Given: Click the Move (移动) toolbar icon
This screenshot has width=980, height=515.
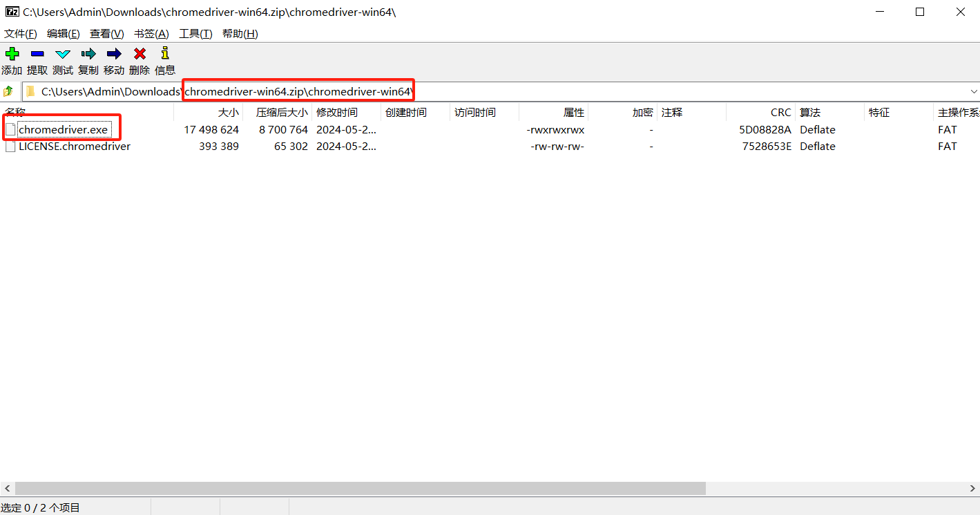Looking at the screenshot, I should click(x=114, y=54).
